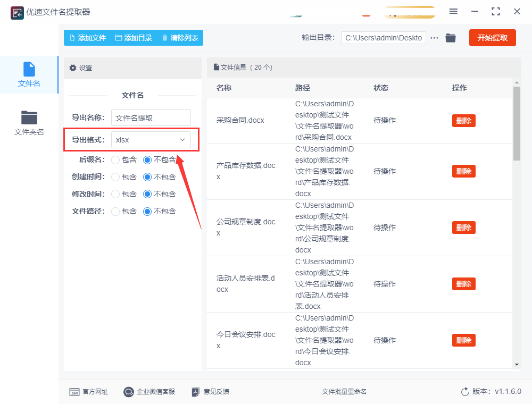Open 意见反馈 feedback icon
Image resolution: width=532 pixels, height=404 pixels.
click(x=195, y=392)
